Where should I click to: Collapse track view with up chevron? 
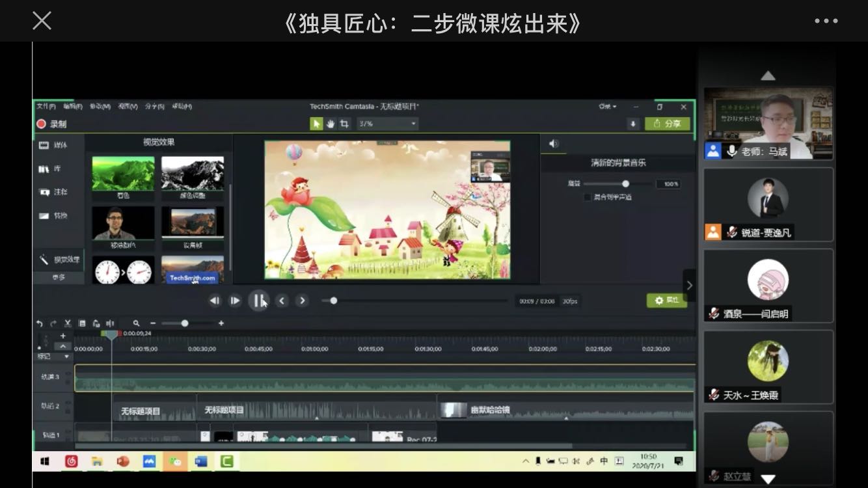tap(62, 346)
